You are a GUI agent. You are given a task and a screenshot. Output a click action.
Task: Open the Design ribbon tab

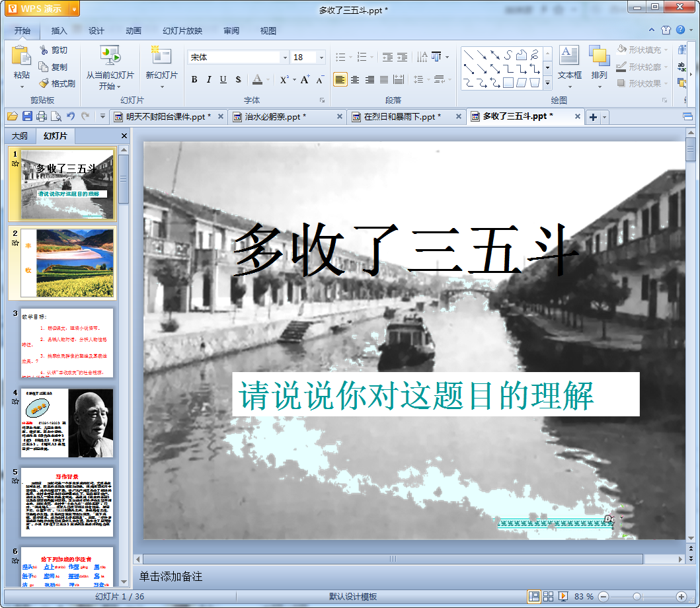tap(96, 31)
